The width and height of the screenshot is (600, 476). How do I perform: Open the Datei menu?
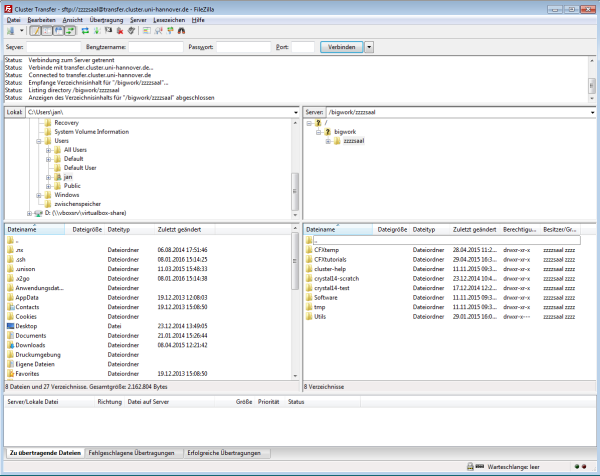coord(13,20)
